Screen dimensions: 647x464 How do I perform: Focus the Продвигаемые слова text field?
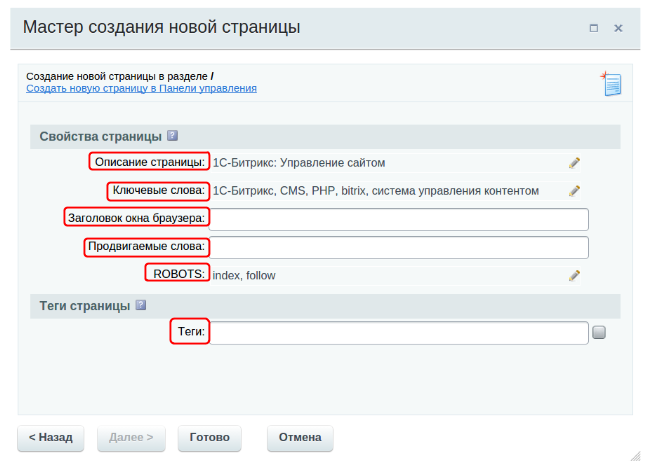(x=398, y=247)
